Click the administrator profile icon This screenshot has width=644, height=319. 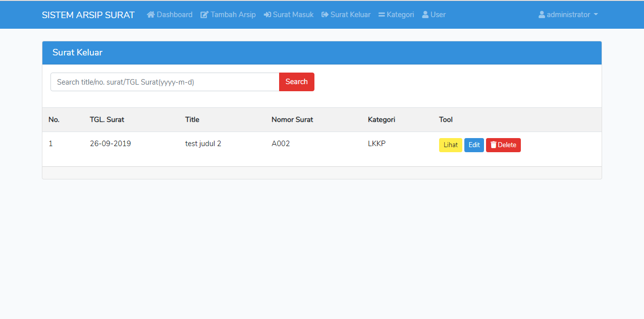pos(542,15)
